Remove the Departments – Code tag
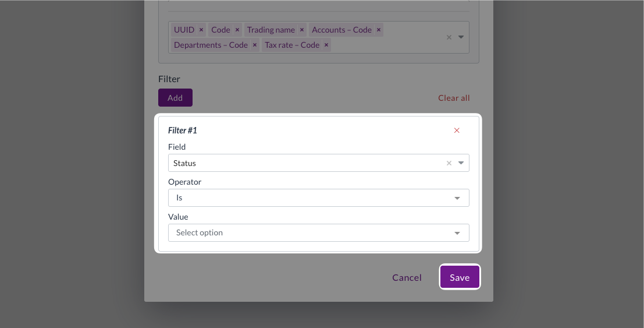This screenshot has height=328, width=644. click(255, 45)
